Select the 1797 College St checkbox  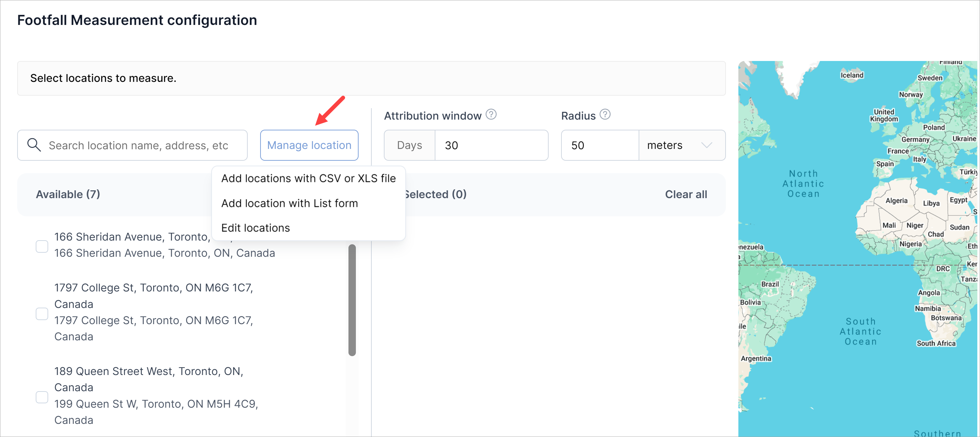point(42,313)
